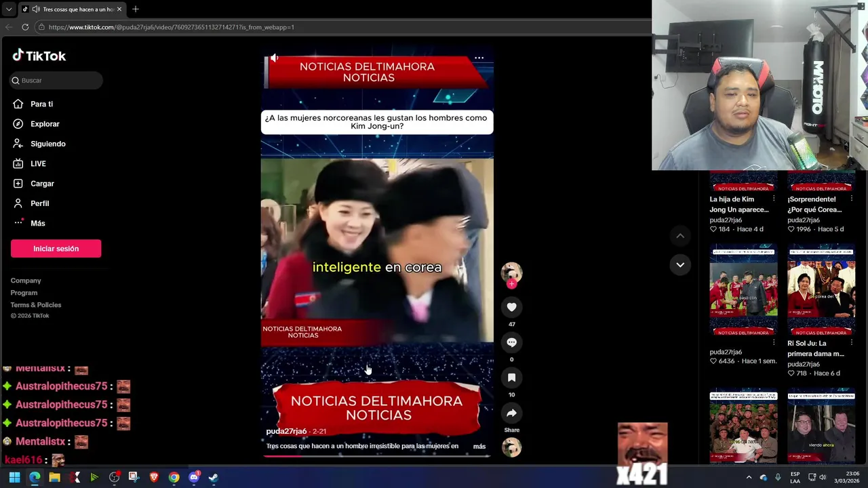The height and width of the screenshot is (488, 868).
Task: Go to the next video with the down arrow
Action: 680,264
